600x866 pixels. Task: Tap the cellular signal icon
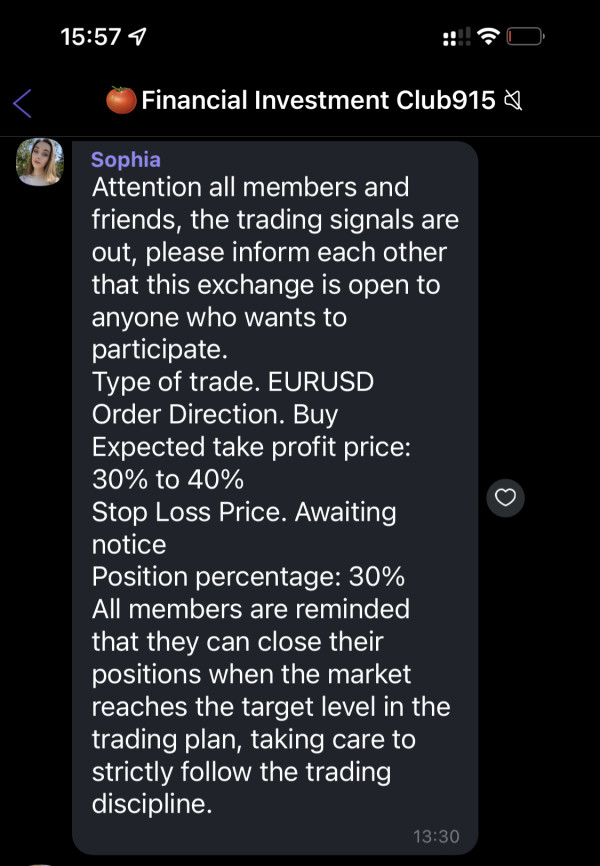(456, 37)
